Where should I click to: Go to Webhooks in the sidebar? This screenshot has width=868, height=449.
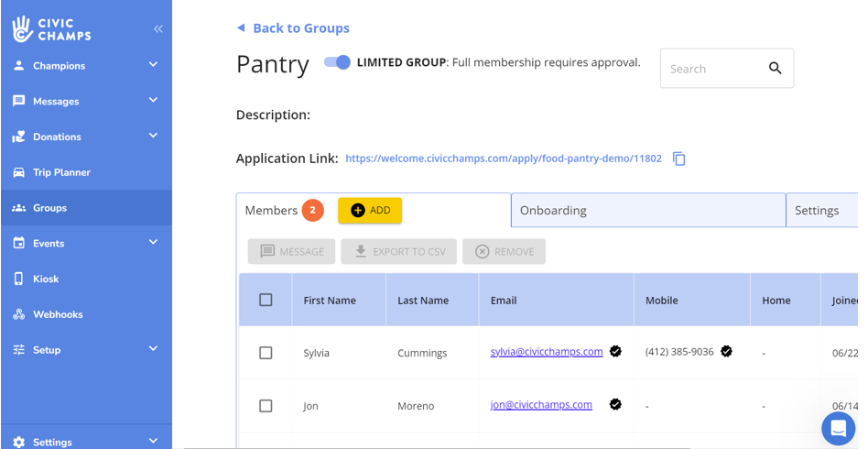click(58, 314)
